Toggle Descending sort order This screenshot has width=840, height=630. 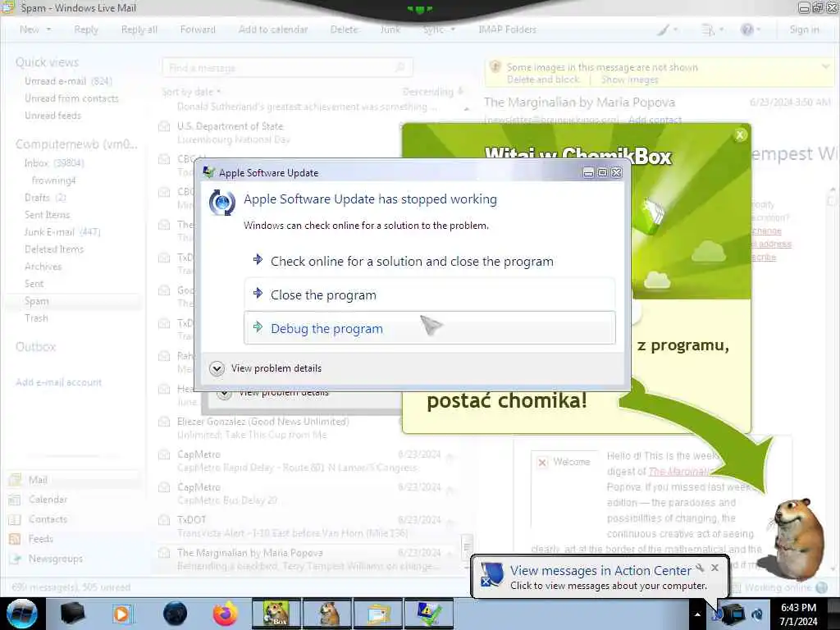(x=433, y=92)
